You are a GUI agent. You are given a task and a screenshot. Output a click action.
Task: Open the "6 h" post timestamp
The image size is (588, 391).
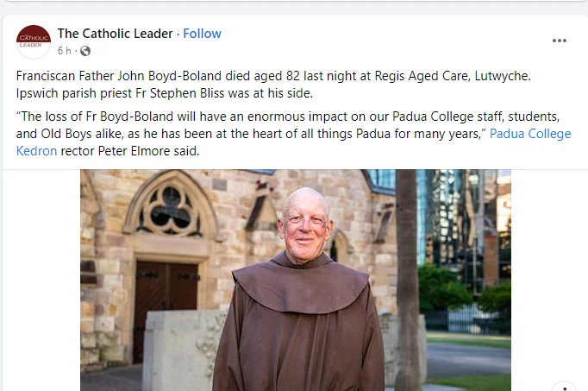tap(66, 51)
